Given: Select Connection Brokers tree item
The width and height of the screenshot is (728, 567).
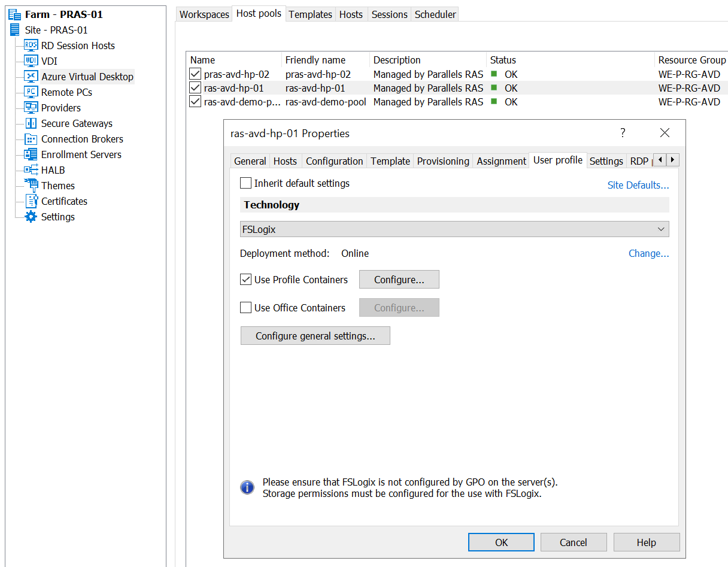Looking at the screenshot, I should click(x=82, y=139).
